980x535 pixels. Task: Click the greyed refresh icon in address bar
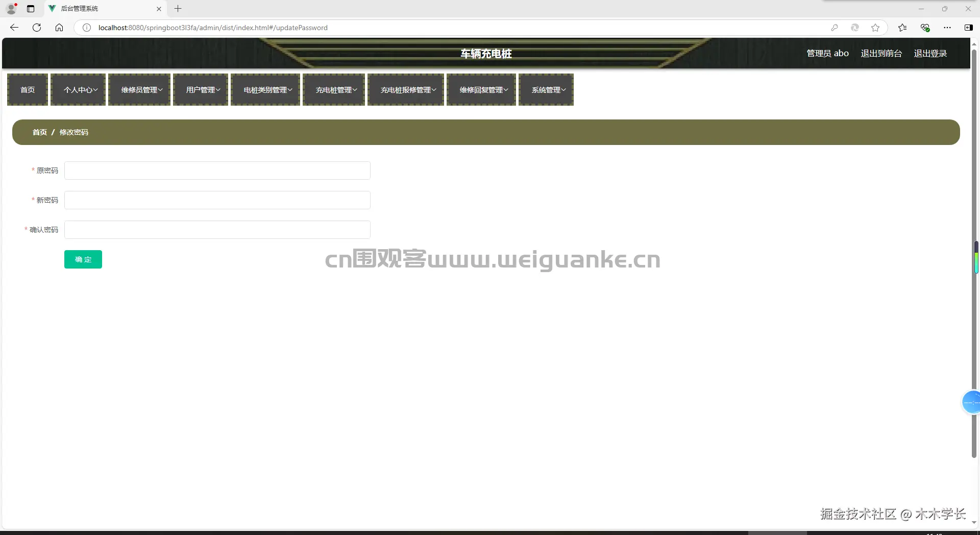[855, 28]
